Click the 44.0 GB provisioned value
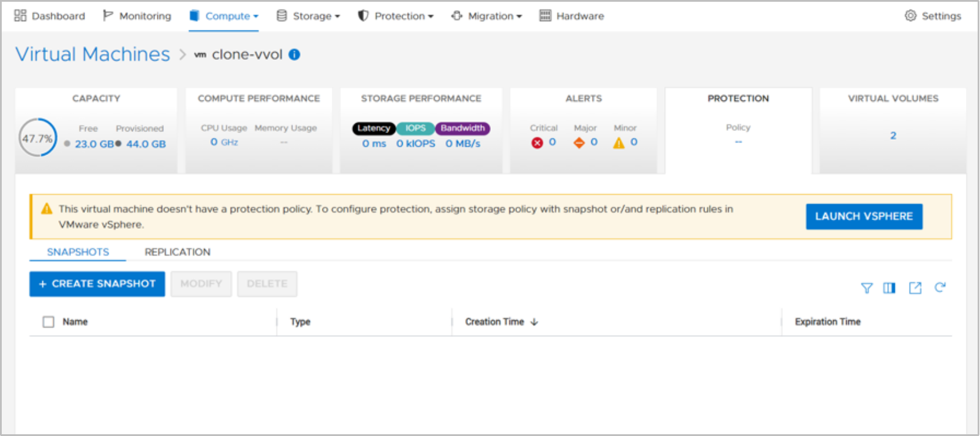 (x=146, y=144)
